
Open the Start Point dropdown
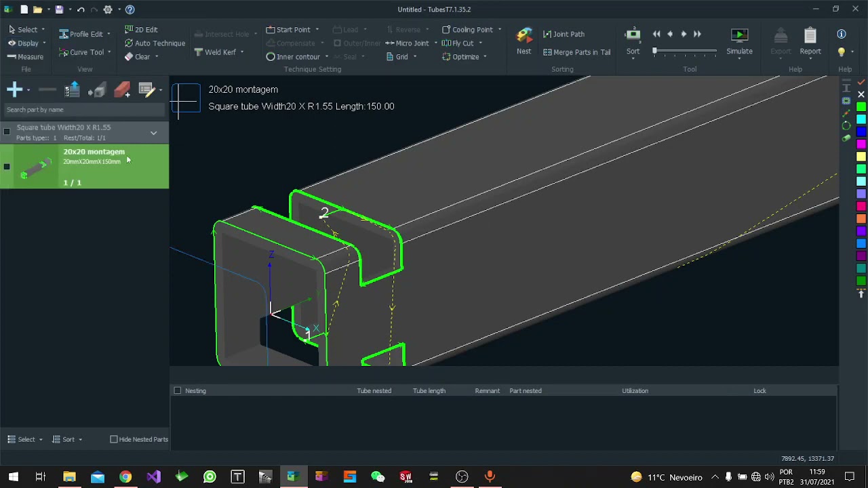[x=317, y=30]
